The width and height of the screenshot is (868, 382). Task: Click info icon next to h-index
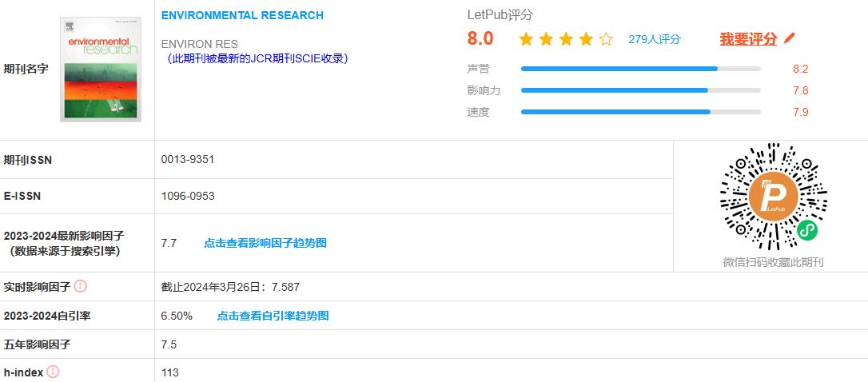click(x=53, y=372)
